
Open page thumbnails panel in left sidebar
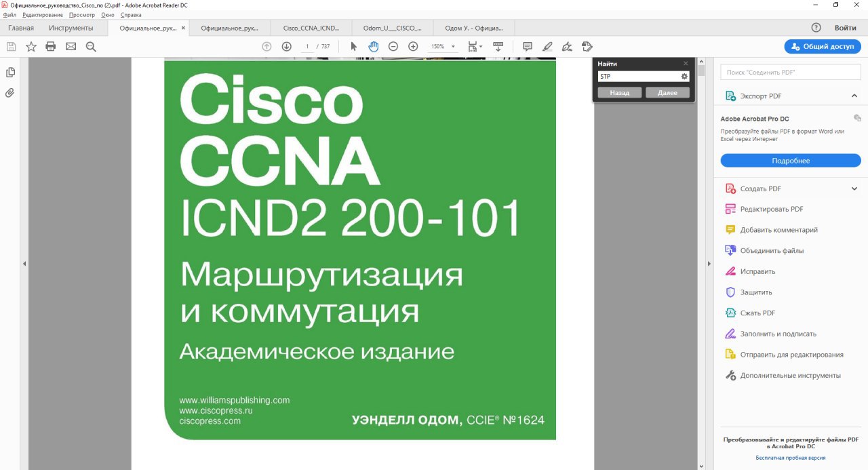coord(10,73)
